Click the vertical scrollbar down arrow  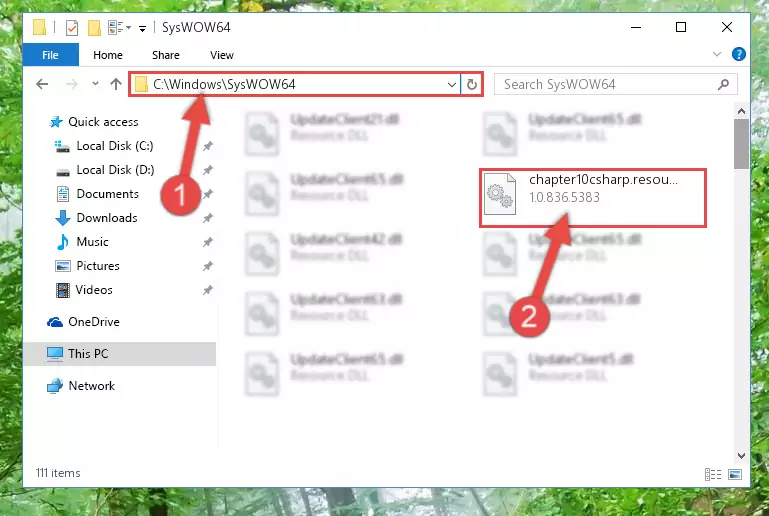[741, 456]
